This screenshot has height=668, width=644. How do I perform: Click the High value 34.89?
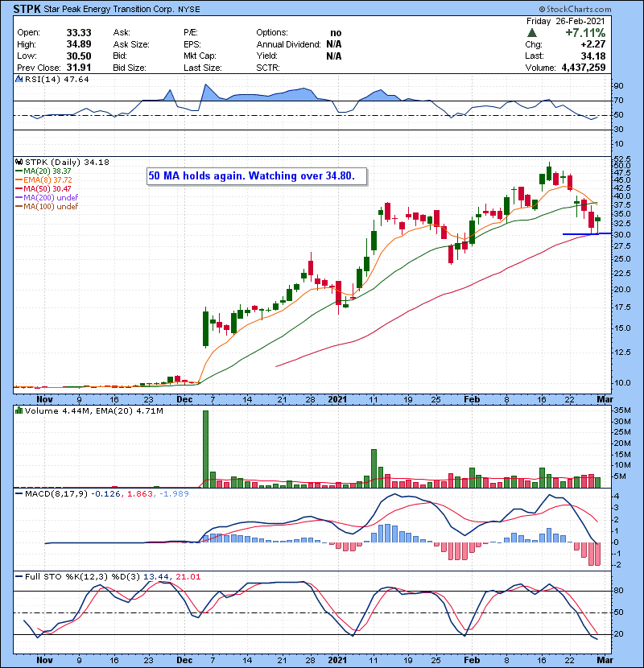pos(79,44)
